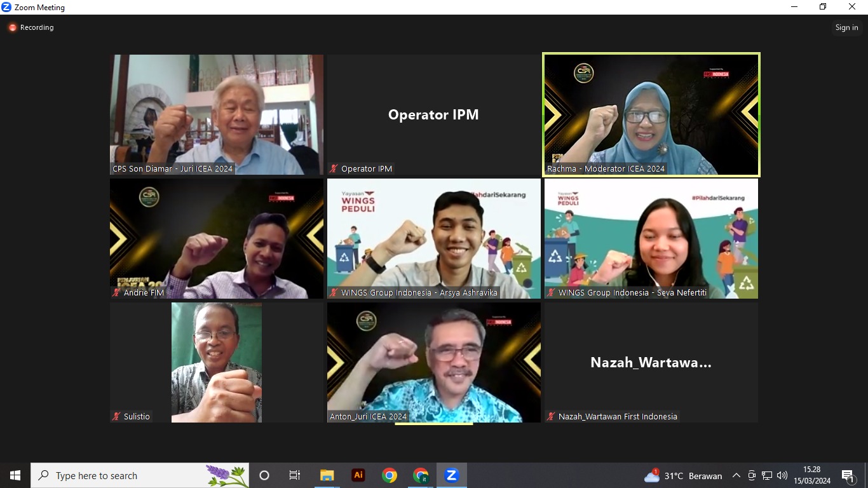Open the second Chrome profile icon on taskbar
868x488 pixels.
click(x=421, y=475)
